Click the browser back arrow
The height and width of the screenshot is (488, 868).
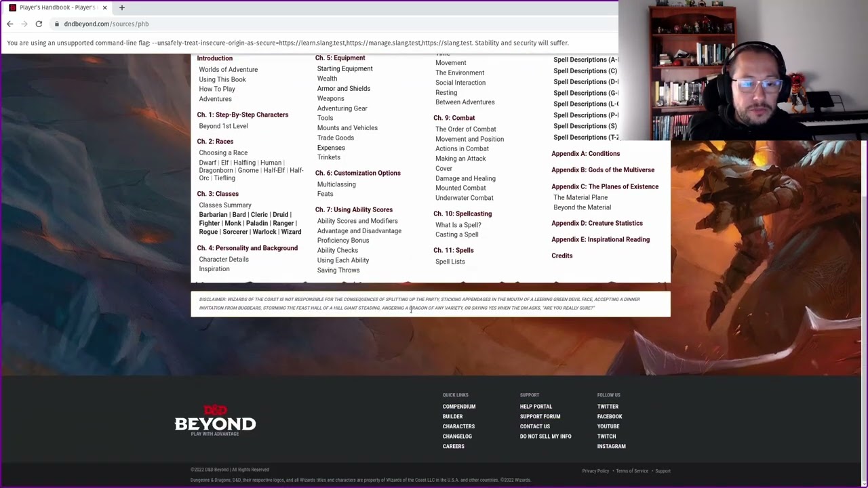point(10,24)
